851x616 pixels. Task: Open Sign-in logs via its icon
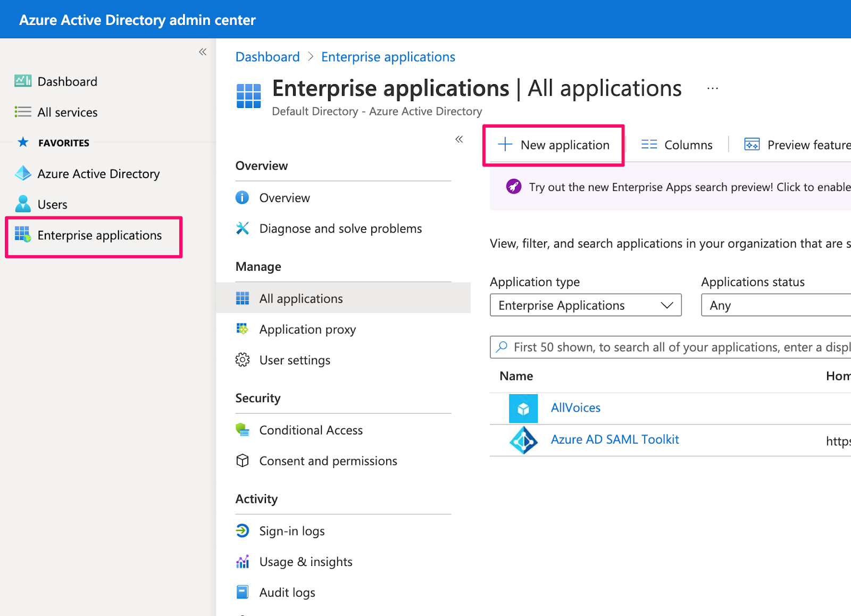pyautogui.click(x=243, y=530)
